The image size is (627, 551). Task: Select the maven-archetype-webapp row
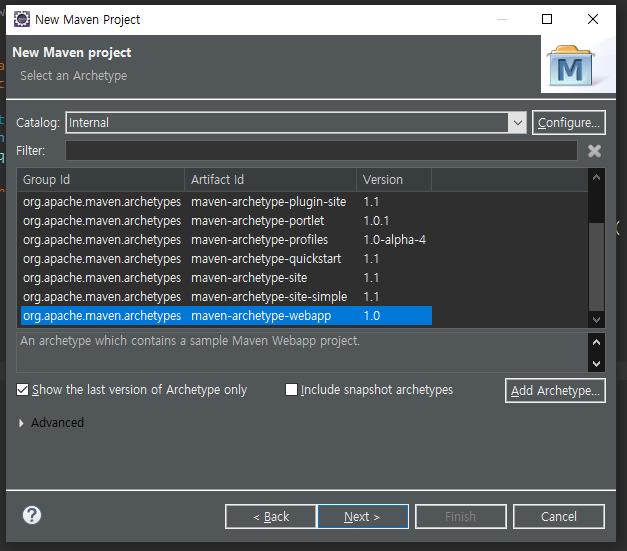226,316
